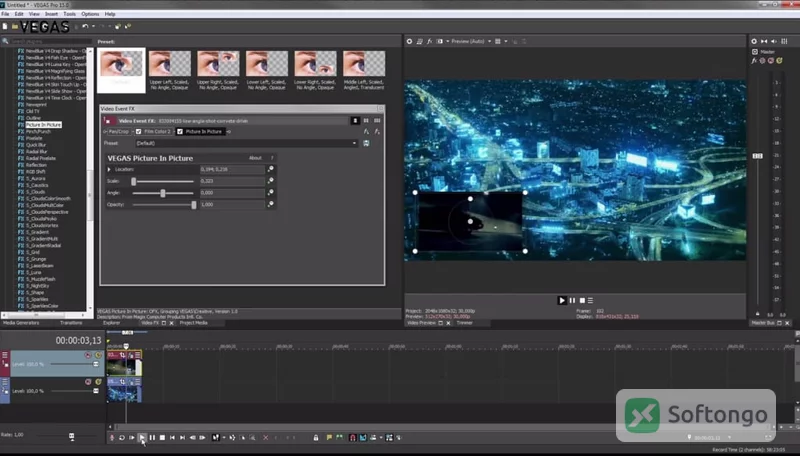Switch to the Transitions tab

[71, 323]
